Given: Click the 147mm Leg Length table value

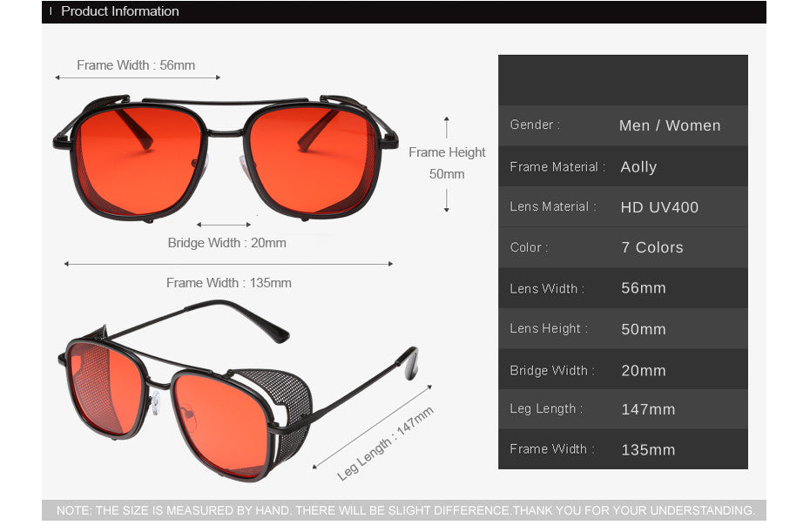Looking at the screenshot, I should (648, 409).
